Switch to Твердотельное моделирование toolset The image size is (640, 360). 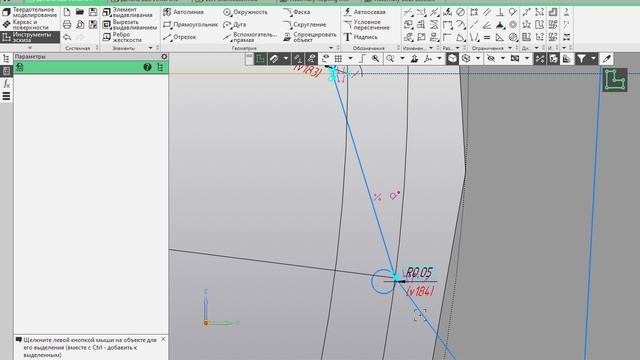pos(30,12)
